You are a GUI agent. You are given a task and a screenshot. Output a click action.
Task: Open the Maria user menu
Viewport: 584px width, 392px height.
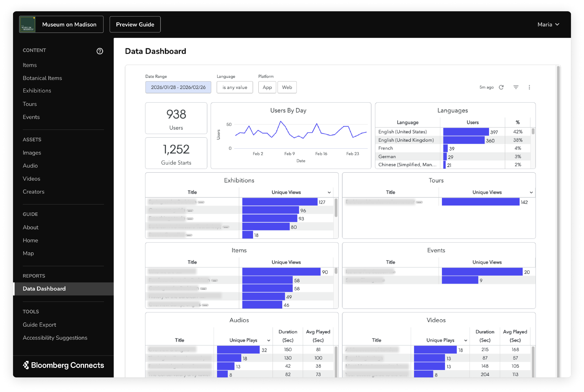coord(548,25)
